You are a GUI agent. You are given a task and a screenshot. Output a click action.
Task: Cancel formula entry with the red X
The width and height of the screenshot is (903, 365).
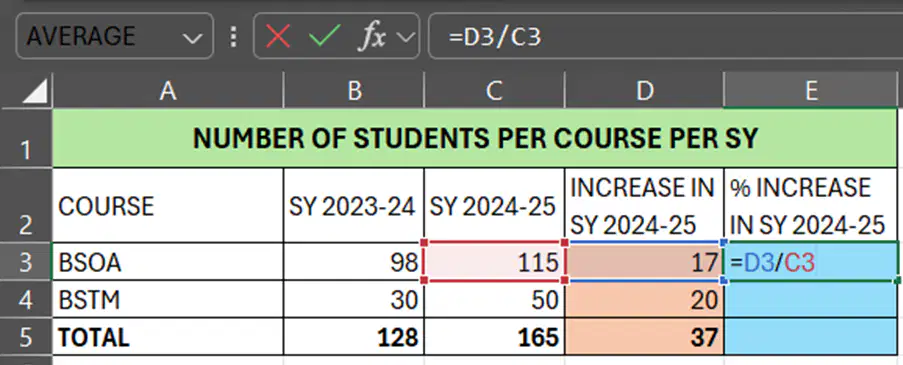[278, 36]
